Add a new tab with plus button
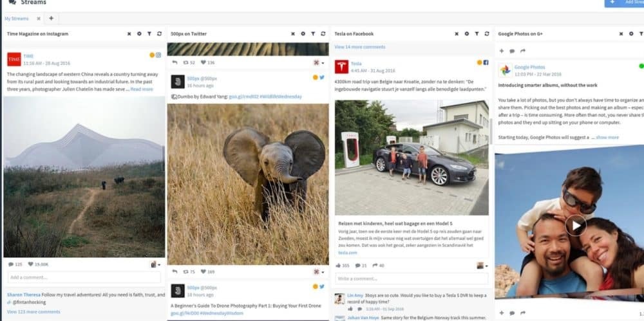Image resolution: width=644 pixels, height=321 pixels. [52, 19]
